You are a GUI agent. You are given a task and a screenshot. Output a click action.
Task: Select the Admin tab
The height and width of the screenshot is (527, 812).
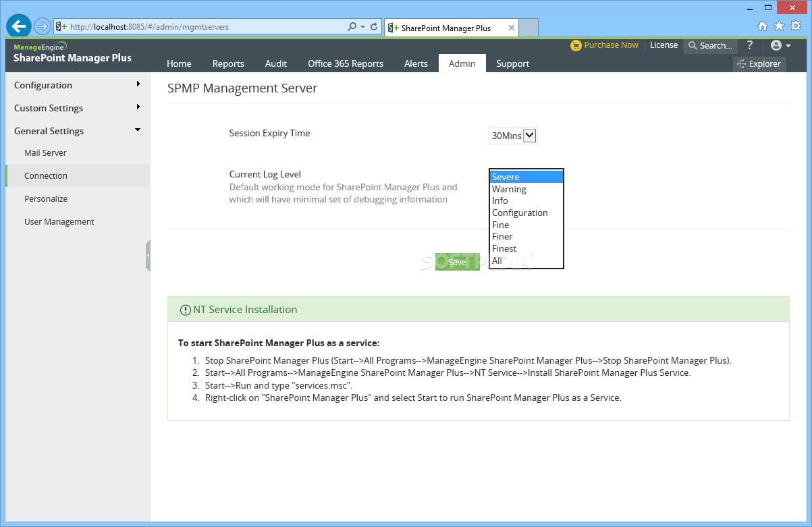[x=462, y=63]
